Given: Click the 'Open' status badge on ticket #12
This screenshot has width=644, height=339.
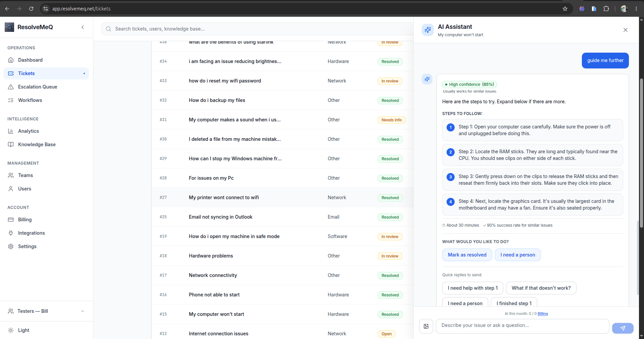Looking at the screenshot, I should (386, 334).
